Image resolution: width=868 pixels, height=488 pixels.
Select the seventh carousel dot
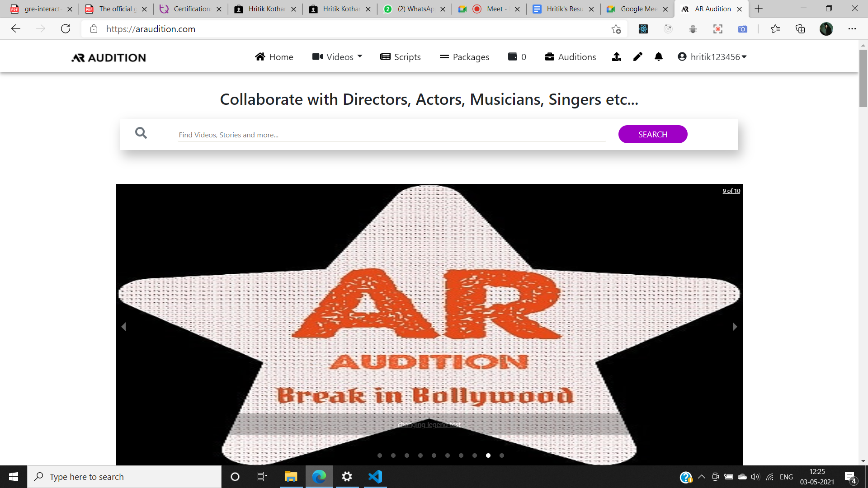(461, 455)
